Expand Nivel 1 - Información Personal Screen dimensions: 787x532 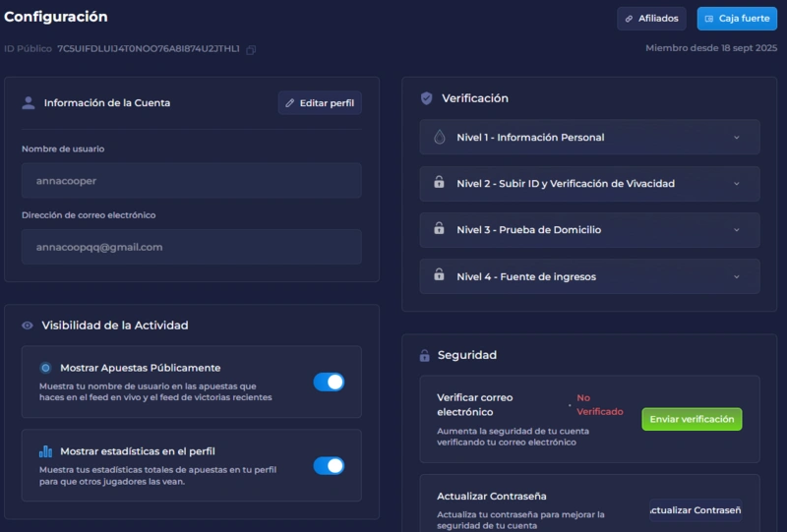tap(736, 138)
